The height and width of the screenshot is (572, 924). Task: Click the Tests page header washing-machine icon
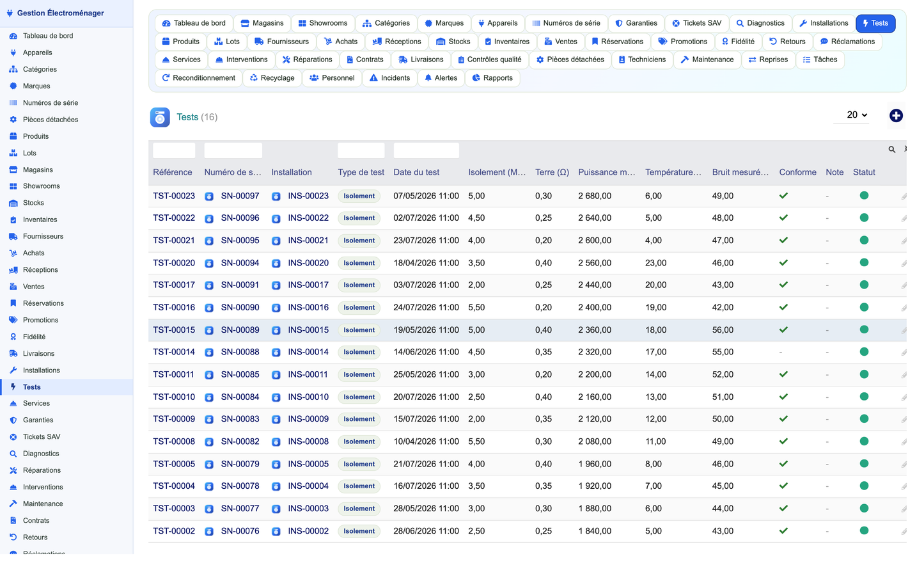pyautogui.click(x=160, y=117)
